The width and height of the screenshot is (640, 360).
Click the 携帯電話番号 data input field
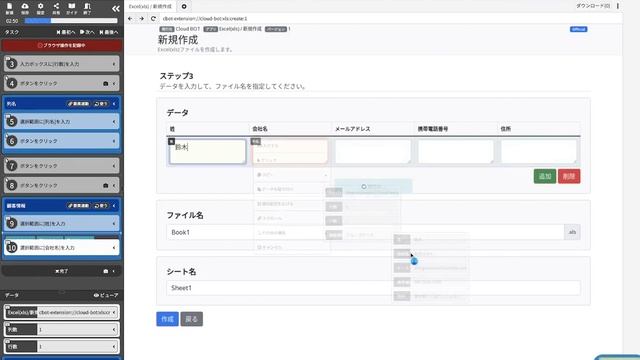point(456,151)
